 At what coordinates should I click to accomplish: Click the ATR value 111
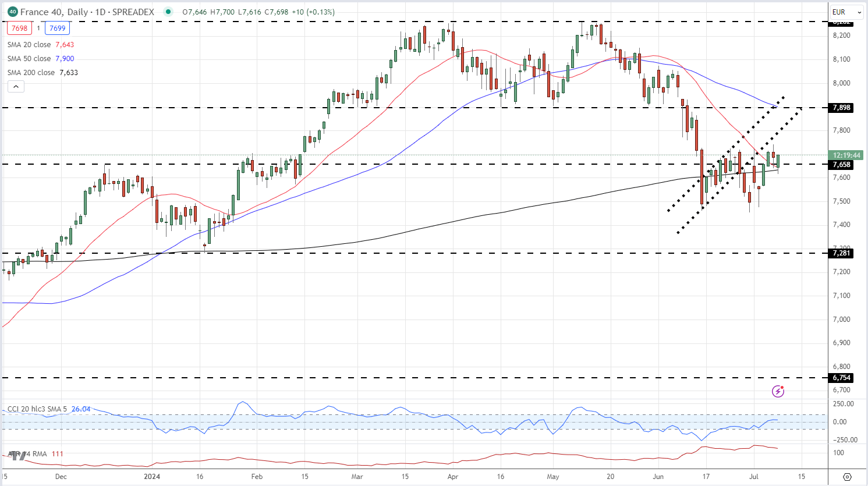tap(58, 454)
